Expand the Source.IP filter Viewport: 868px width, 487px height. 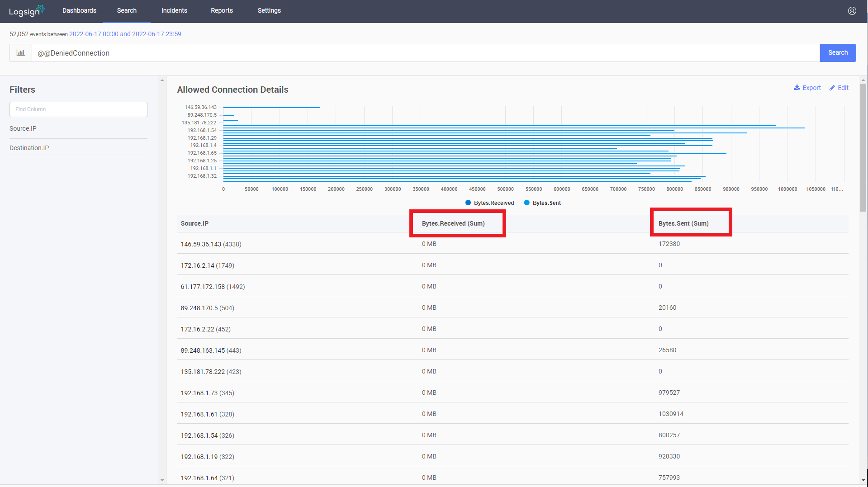coord(78,128)
